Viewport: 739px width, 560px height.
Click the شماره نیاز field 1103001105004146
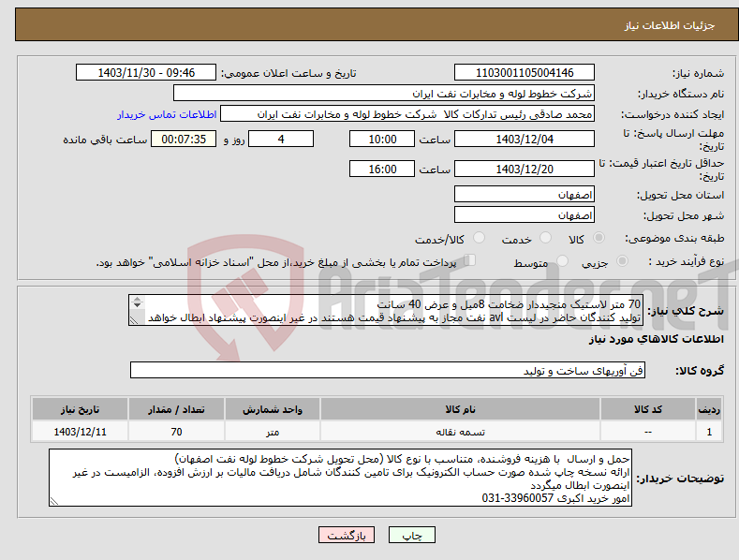525,73
